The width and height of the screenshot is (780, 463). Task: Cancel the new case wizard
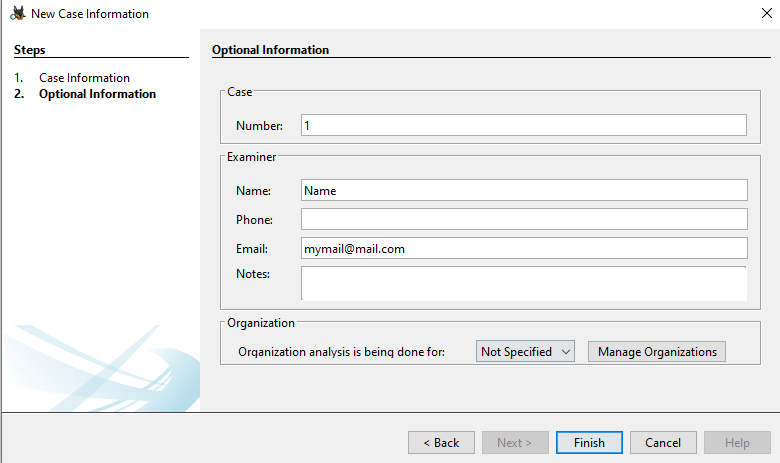click(x=662, y=442)
